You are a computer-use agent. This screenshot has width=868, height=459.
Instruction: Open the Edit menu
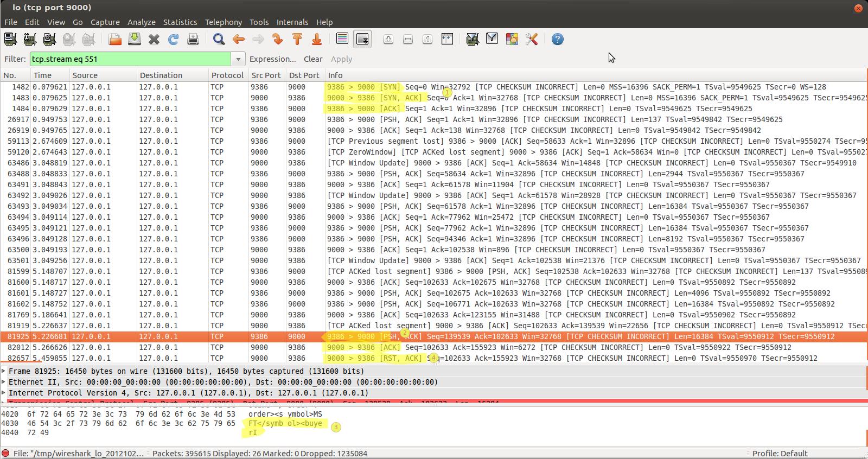(32, 22)
